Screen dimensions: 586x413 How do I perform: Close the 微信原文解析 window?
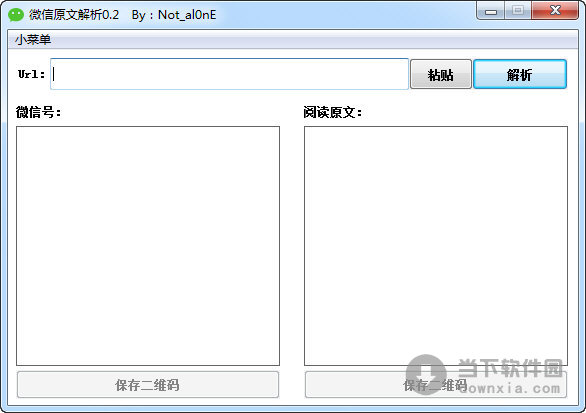(555, 10)
